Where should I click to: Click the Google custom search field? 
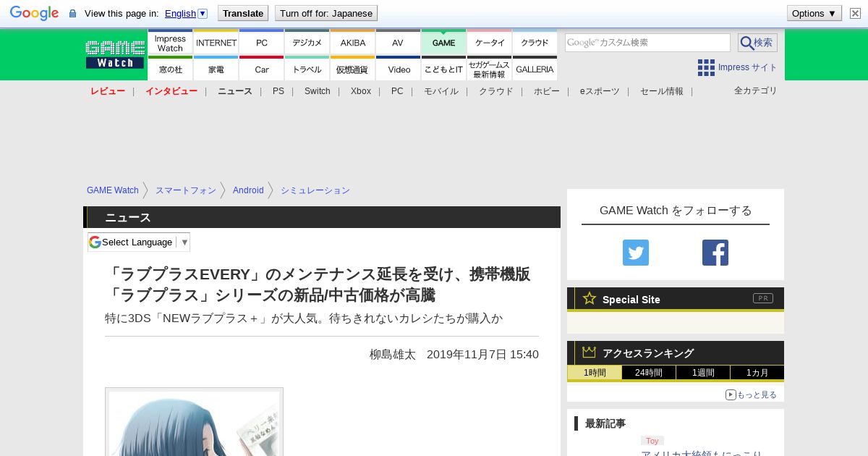647,43
